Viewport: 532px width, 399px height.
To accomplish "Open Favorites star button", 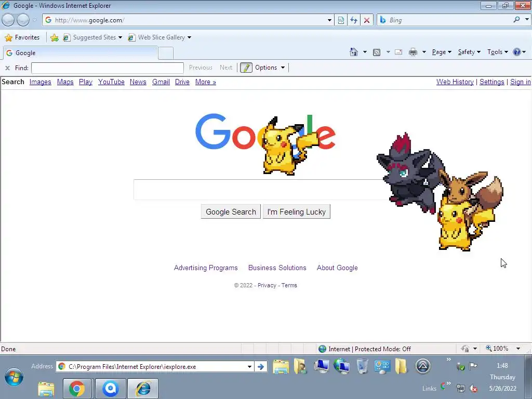I will coord(22,37).
